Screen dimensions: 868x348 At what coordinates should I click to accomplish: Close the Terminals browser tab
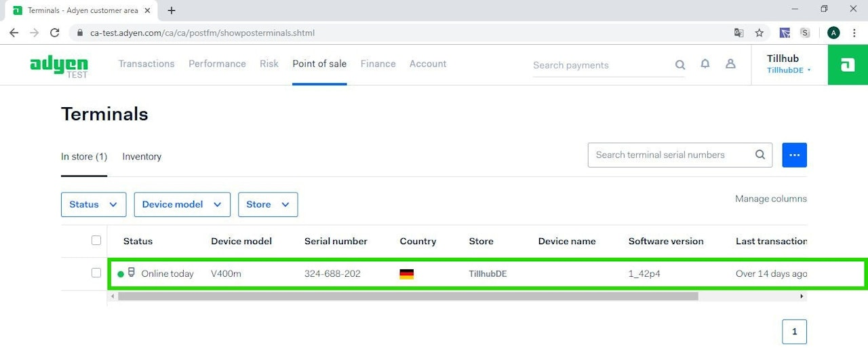click(x=148, y=10)
